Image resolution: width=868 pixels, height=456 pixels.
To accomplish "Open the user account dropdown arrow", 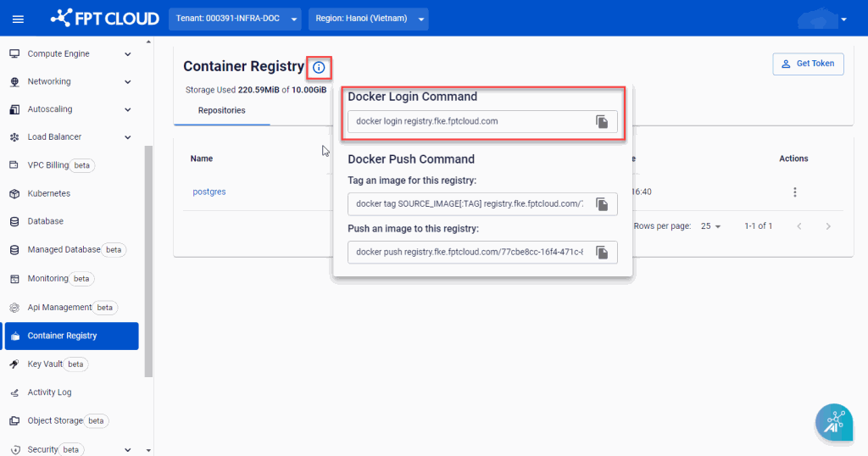I will click(843, 19).
